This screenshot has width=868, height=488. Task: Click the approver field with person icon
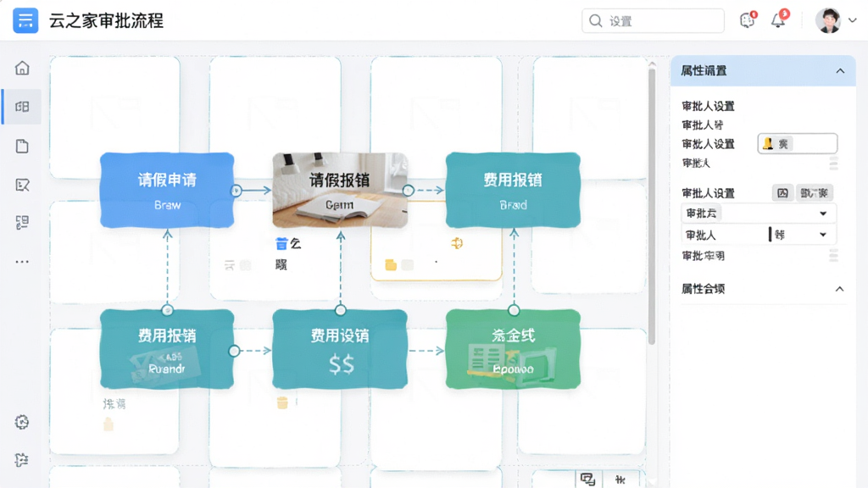pyautogui.click(x=797, y=144)
